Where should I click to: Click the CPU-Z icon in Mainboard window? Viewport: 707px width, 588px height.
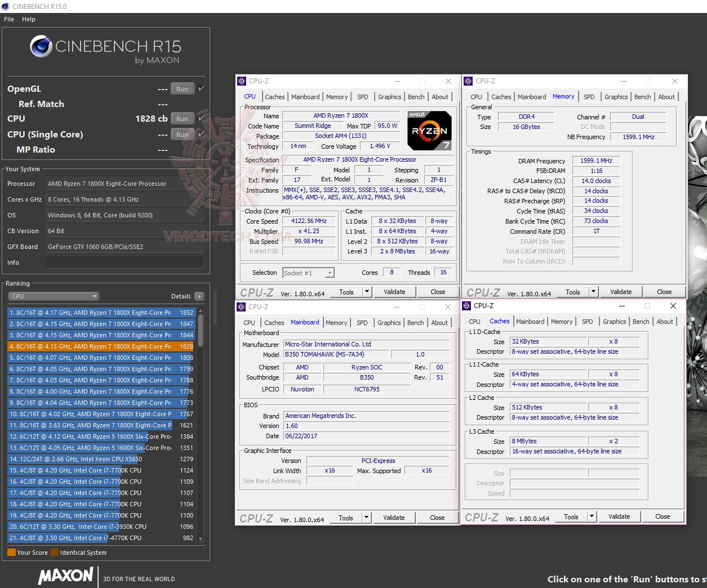(x=241, y=307)
